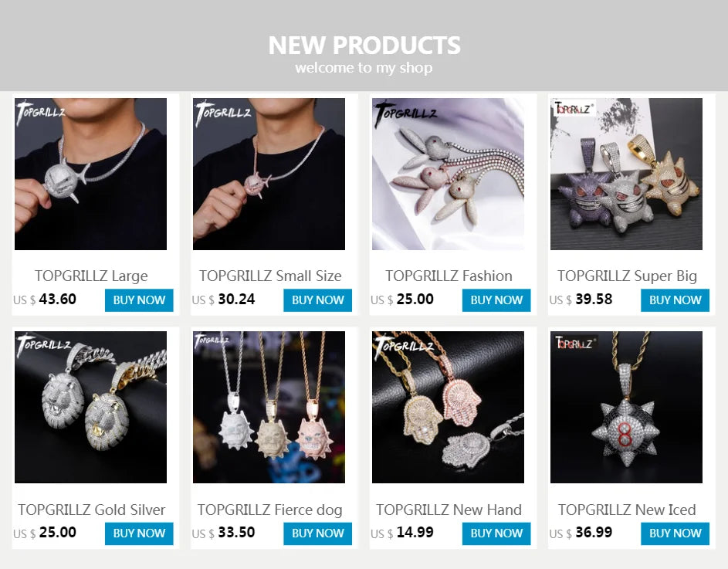Buy the TOPGRILLZ New Hand pendant
The height and width of the screenshot is (569, 728).
[x=496, y=533]
